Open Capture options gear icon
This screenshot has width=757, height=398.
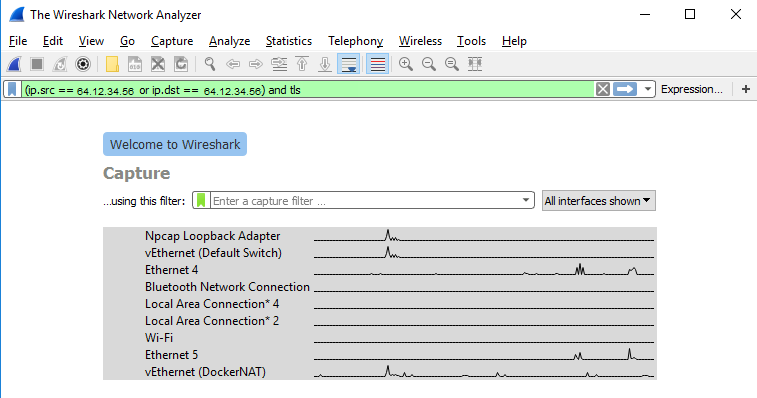point(83,64)
